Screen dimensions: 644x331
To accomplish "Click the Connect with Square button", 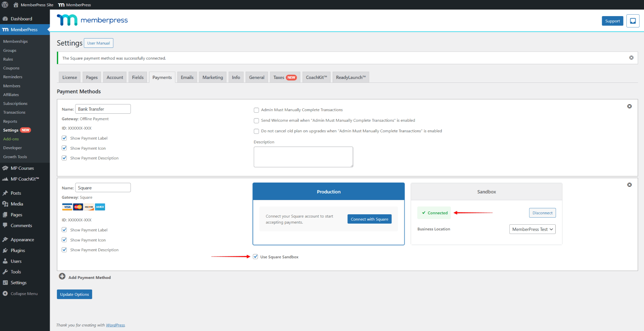I will [369, 219].
